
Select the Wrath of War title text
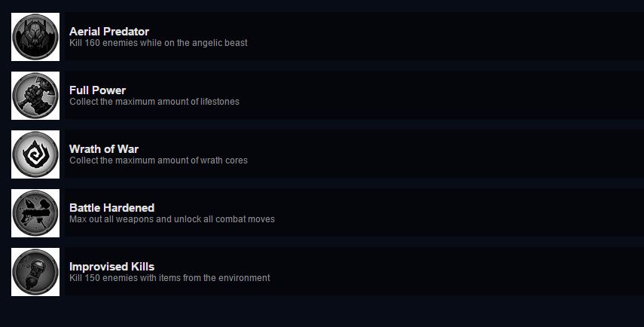[x=103, y=149]
